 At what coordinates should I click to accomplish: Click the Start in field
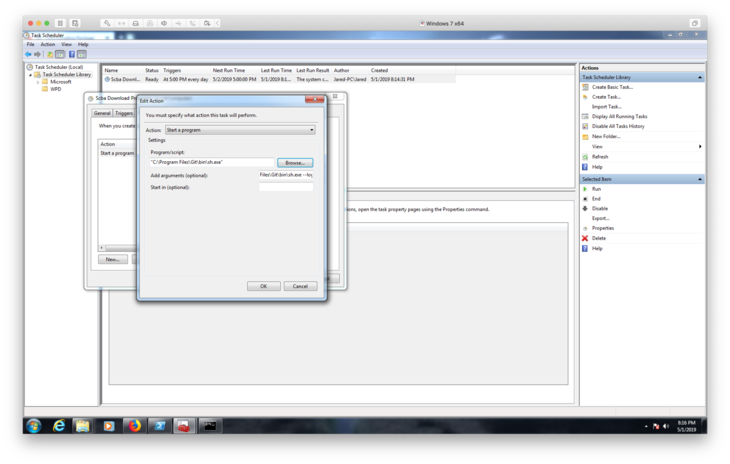click(x=286, y=187)
